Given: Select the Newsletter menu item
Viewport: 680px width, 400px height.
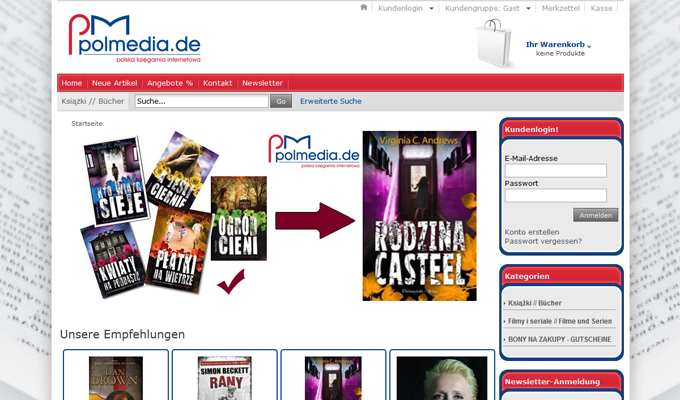Looking at the screenshot, I should (262, 83).
